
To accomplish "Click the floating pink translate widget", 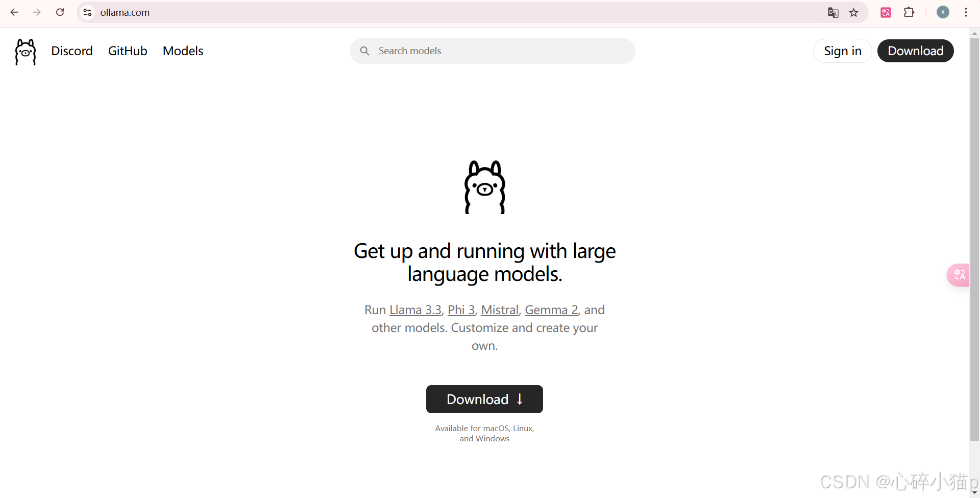I will tap(959, 275).
